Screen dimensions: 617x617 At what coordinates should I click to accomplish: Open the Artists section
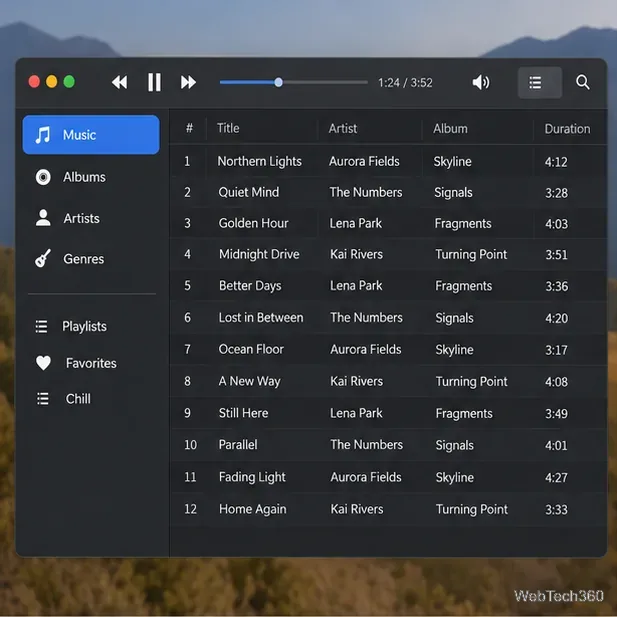pyautogui.click(x=81, y=218)
